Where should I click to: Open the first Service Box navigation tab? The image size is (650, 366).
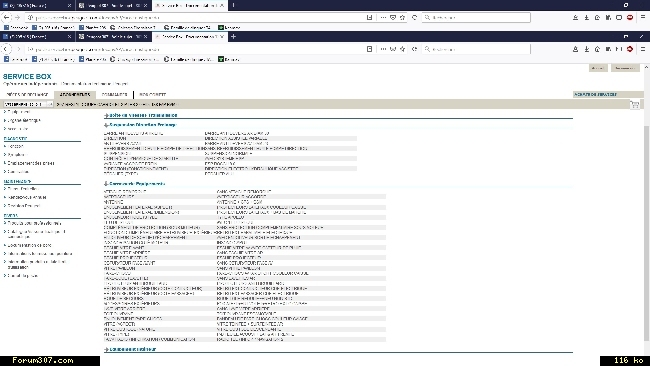click(x=27, y=95)
